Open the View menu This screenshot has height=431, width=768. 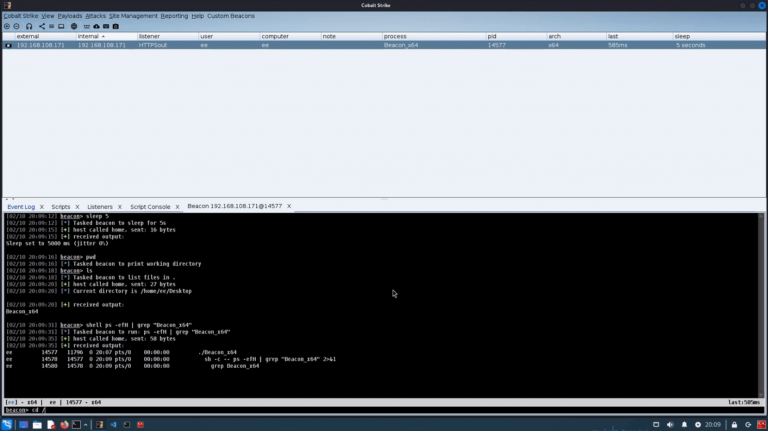tap(48, 16)
